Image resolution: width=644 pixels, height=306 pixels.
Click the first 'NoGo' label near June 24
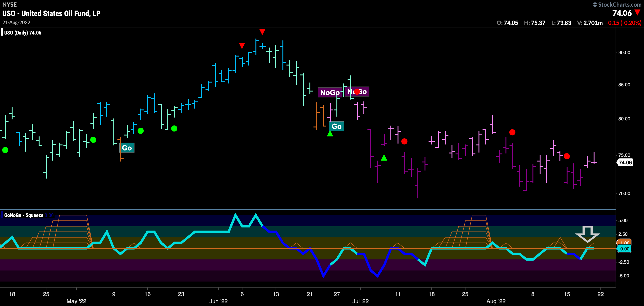coord(330,93)
